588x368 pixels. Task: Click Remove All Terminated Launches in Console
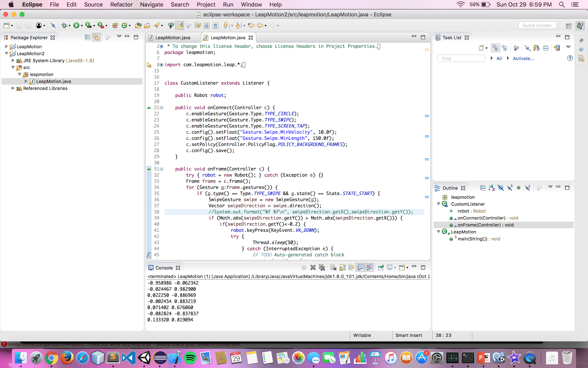click(x=322, y=268)
